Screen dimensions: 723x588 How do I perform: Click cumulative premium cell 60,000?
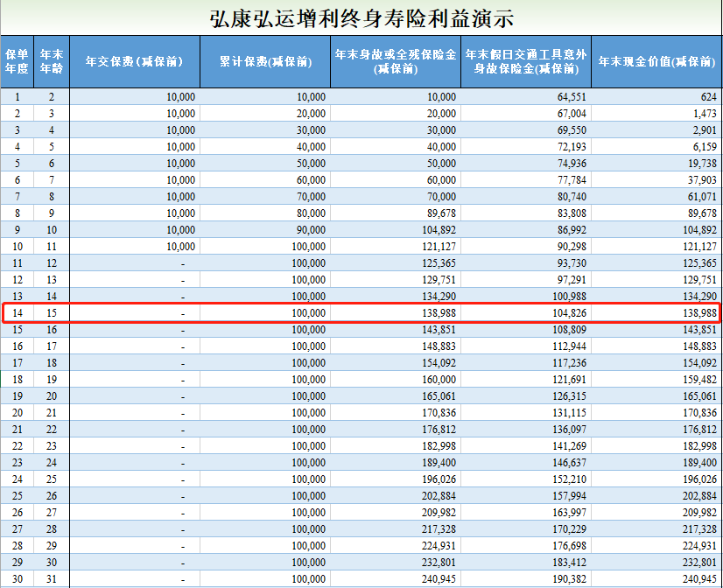point(265,179)
